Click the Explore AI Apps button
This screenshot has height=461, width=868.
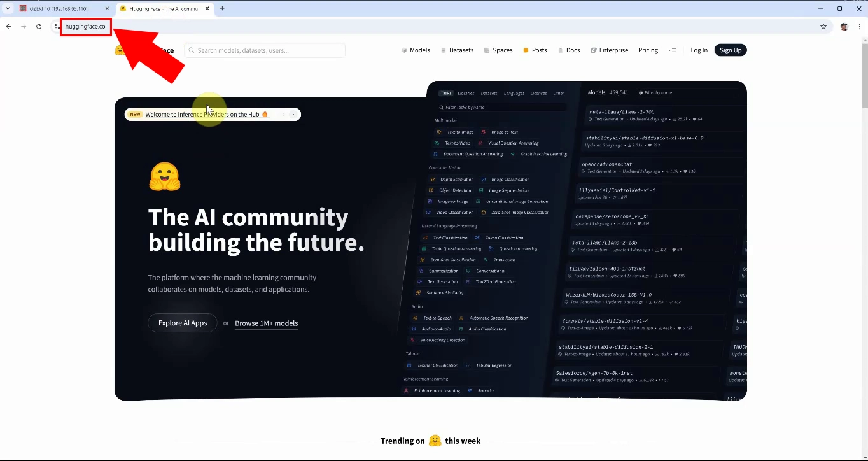tap(183, 323)
